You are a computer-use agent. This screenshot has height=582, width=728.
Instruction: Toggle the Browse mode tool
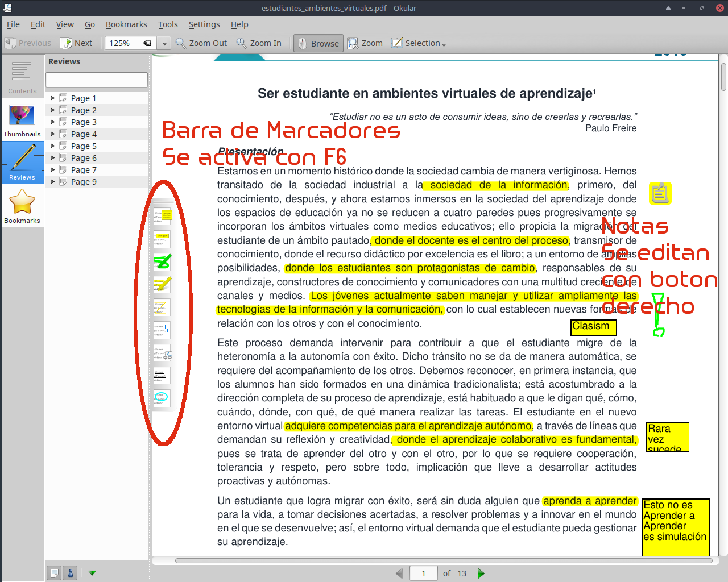coord(318,43)
